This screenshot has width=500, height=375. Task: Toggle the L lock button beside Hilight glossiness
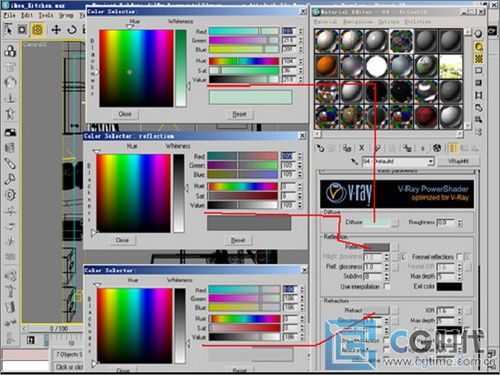[403, 257]
